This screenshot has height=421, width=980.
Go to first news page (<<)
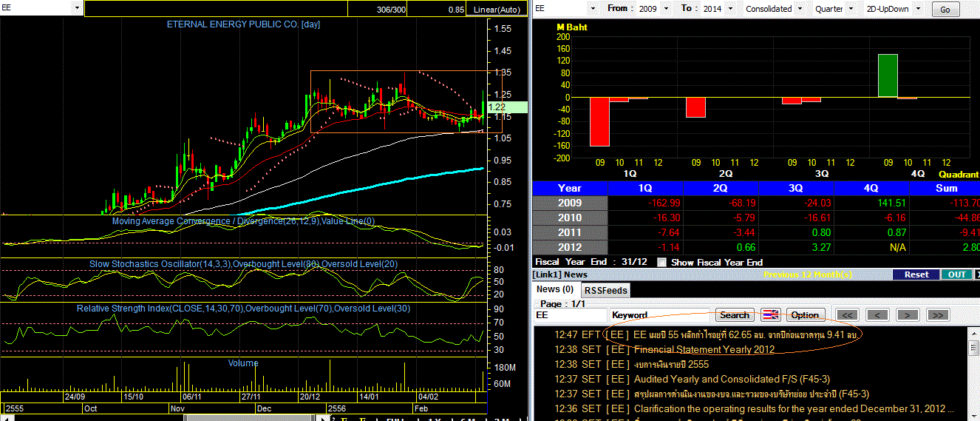tap(847, 314)
